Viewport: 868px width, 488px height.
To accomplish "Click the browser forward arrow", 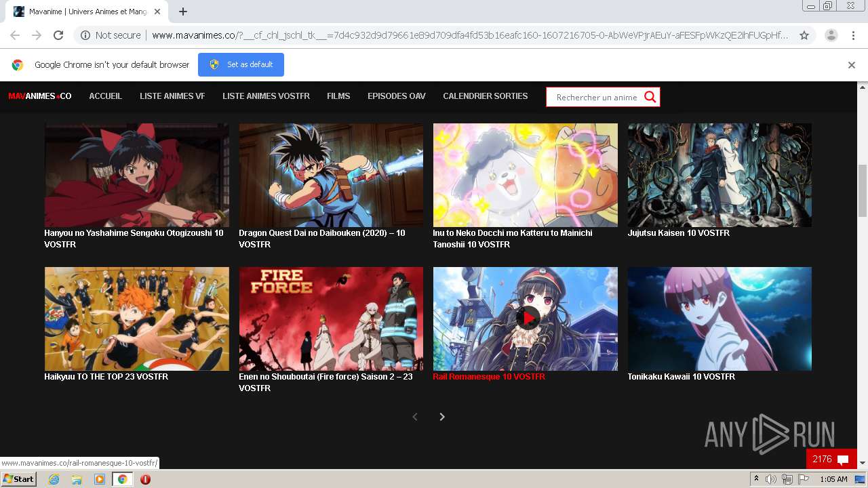I will 37,35.
